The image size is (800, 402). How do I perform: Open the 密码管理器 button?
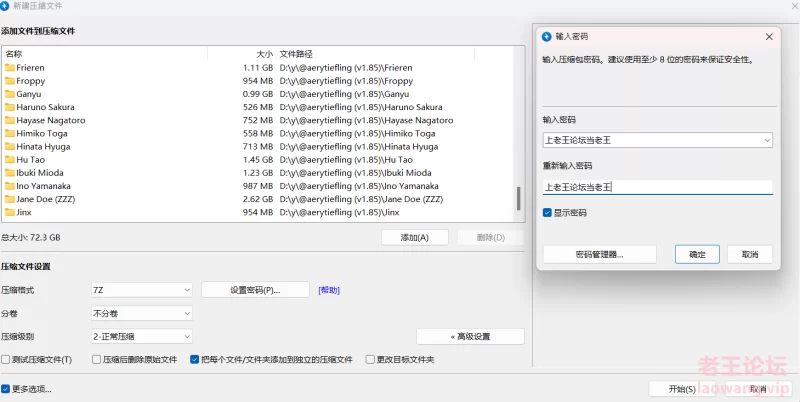[599, 254]
